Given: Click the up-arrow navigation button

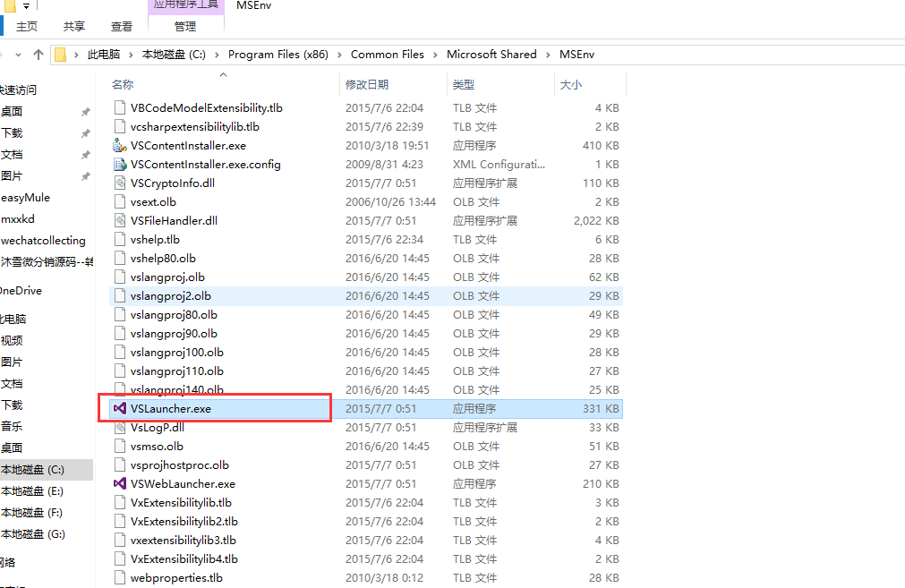Looking at the screenshot, I should [38, 55].
